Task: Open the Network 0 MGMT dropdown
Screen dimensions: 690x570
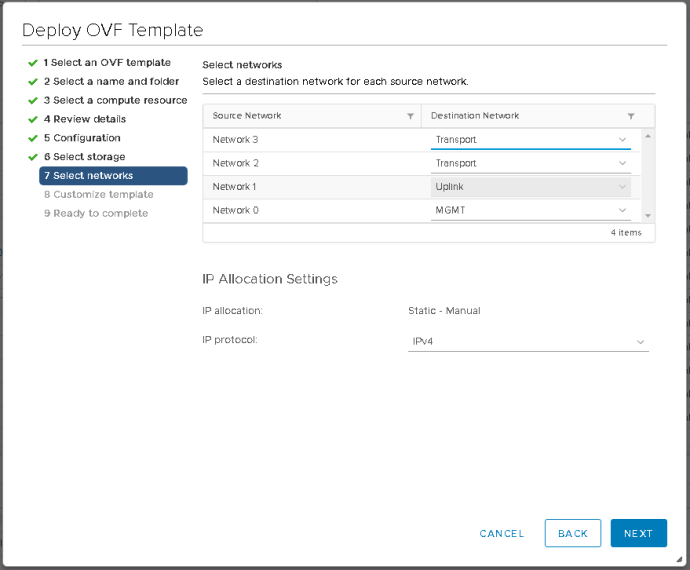Action: click(x=530, y=210)
